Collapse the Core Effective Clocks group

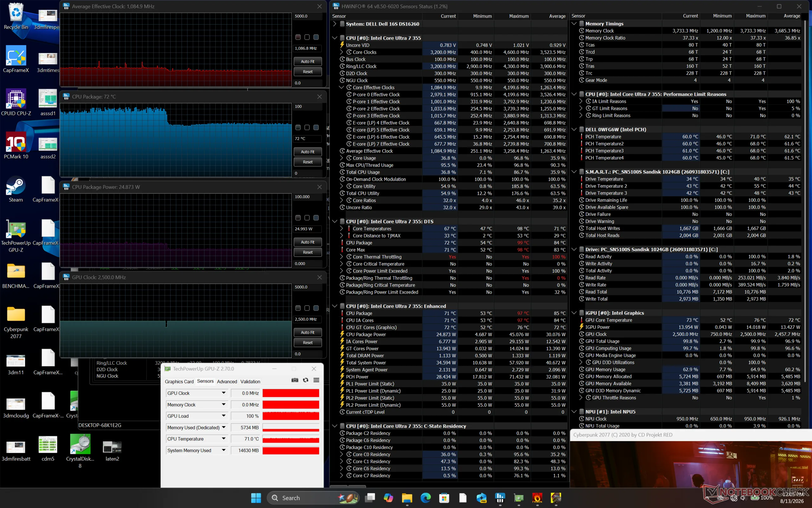(x=342, y=87)
